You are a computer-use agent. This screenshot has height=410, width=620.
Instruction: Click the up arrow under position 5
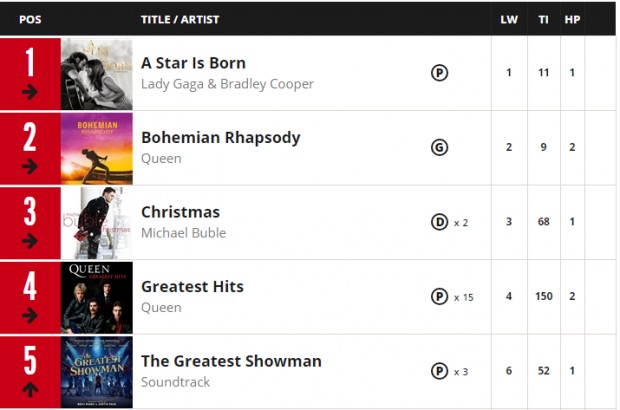pyautogui.click(x=30, y=389)
